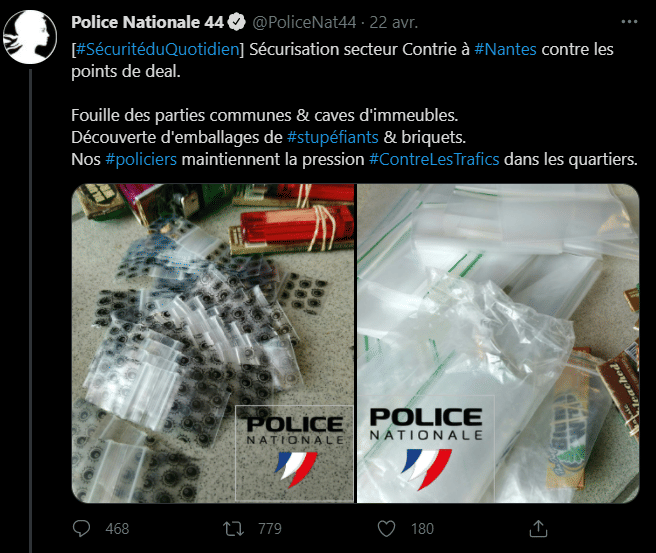Open the #Nantes hashtag
Screen dimensions: 656x553
tap(505, 49)
